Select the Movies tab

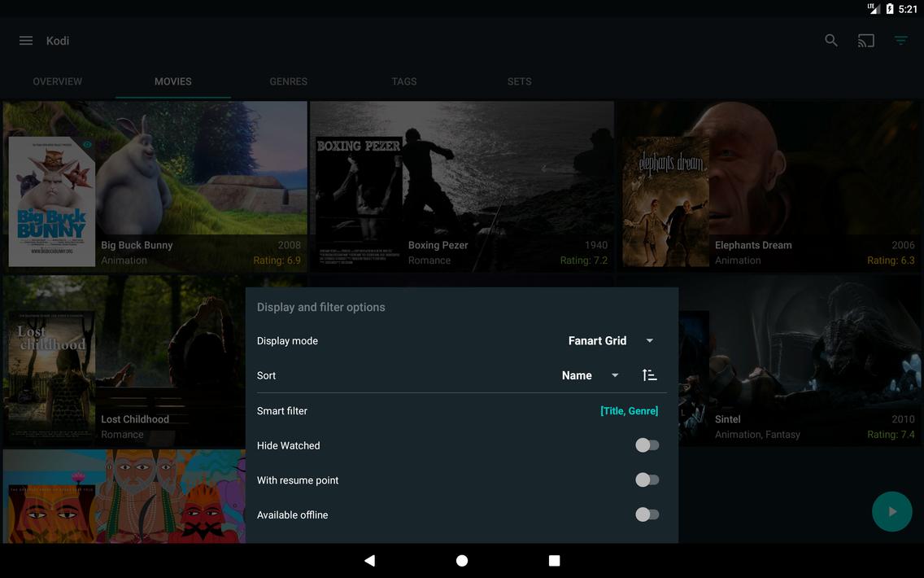pos(172,81)
